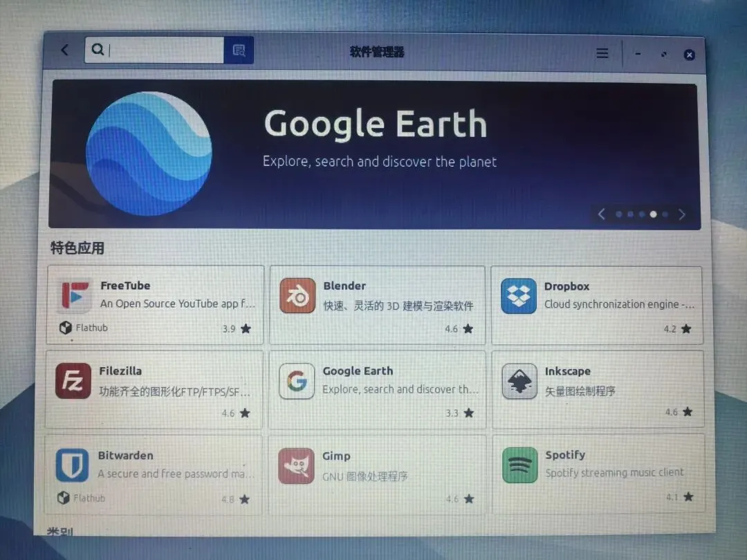Open the Blender app icon
Image resolution: width=747 pixels, height=560 pixels.
tap(297, 296)
